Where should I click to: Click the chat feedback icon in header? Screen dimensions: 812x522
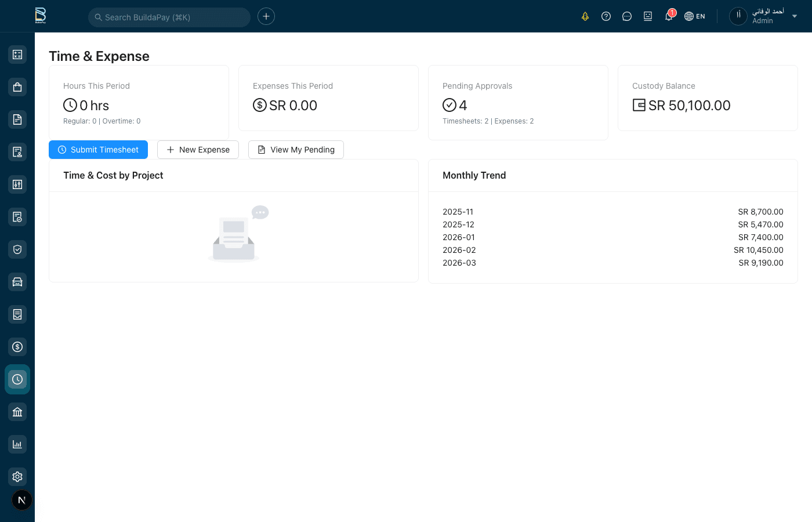[626, 16]
